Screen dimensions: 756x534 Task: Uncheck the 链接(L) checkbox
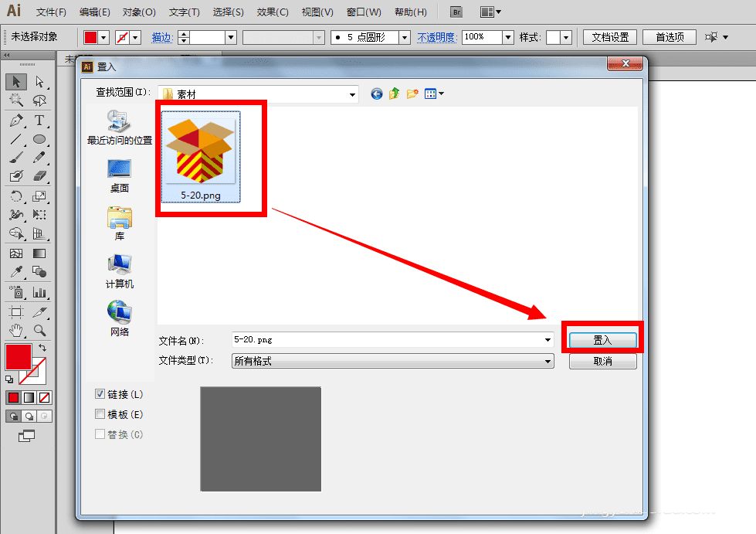pyautogui.click(x=100, y=394)
